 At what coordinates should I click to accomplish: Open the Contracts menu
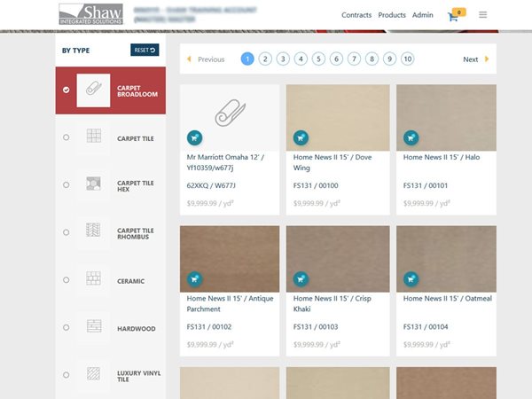(x=356, y=15)
